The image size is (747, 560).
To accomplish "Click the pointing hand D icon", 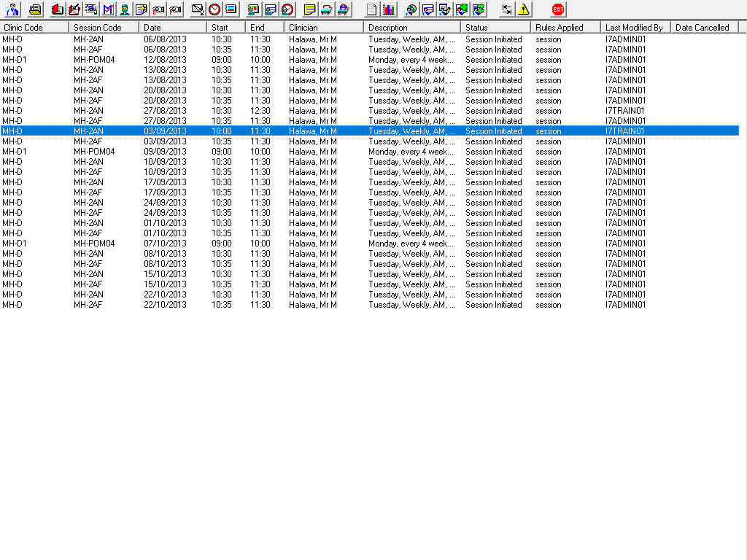I will (x=158, y=9).
